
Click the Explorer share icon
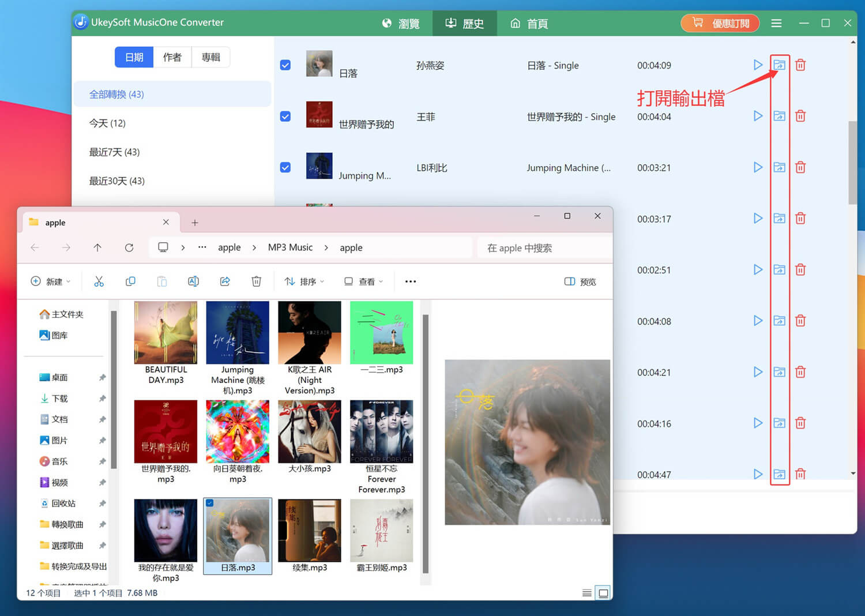coord(225,281)
